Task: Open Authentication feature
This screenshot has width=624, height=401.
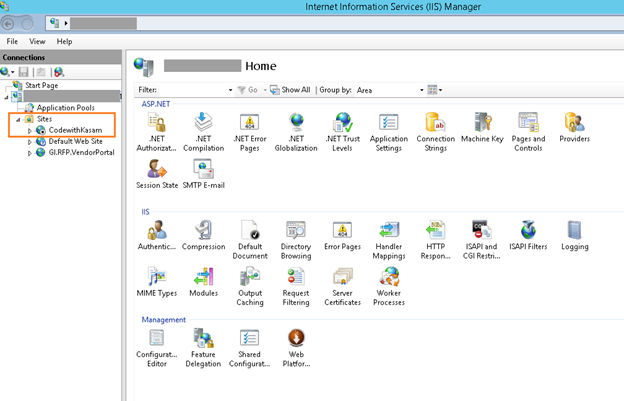Action: (157, 236)
